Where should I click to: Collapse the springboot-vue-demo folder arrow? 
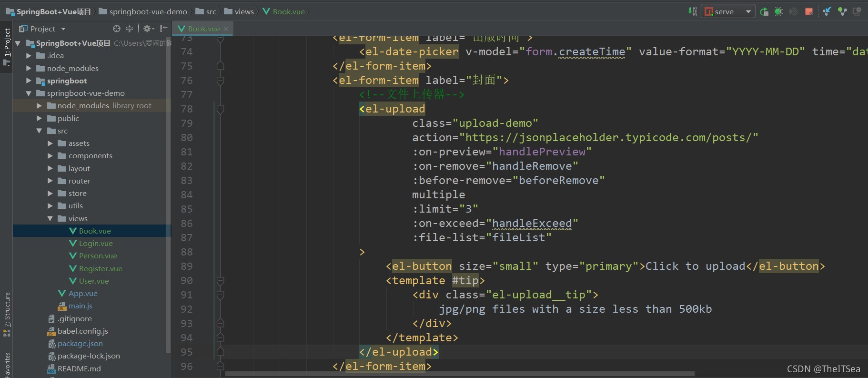29,93
